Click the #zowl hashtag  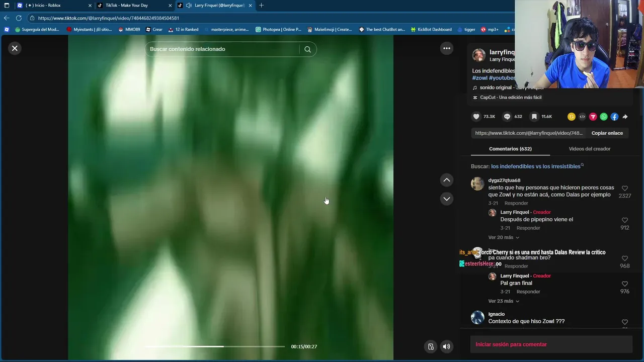(x=479, y=78)
